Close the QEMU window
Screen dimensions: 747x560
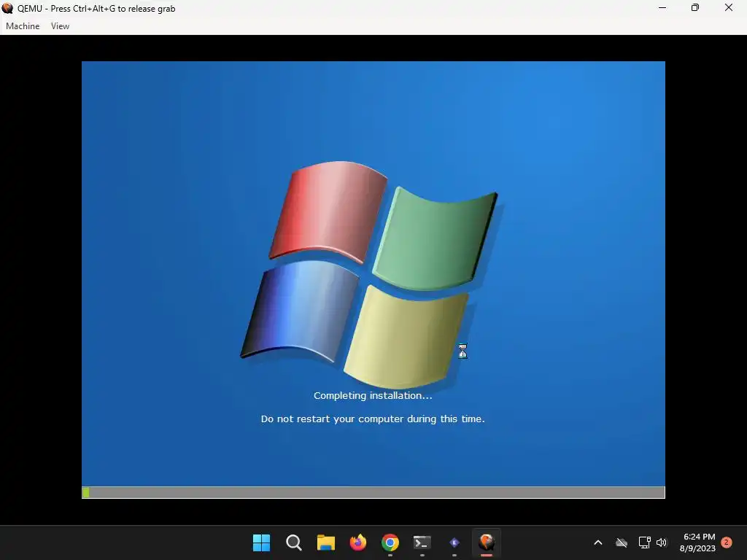click(729, 8)
